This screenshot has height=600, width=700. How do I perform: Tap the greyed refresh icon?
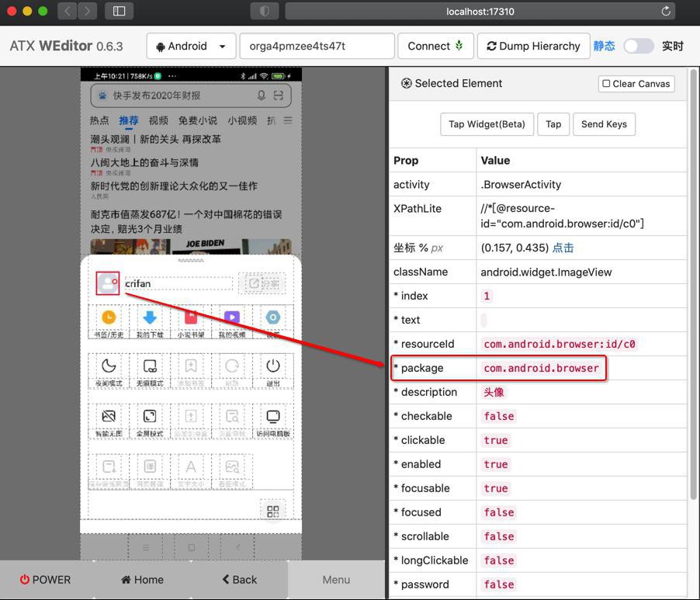click(x=232, y=366)
